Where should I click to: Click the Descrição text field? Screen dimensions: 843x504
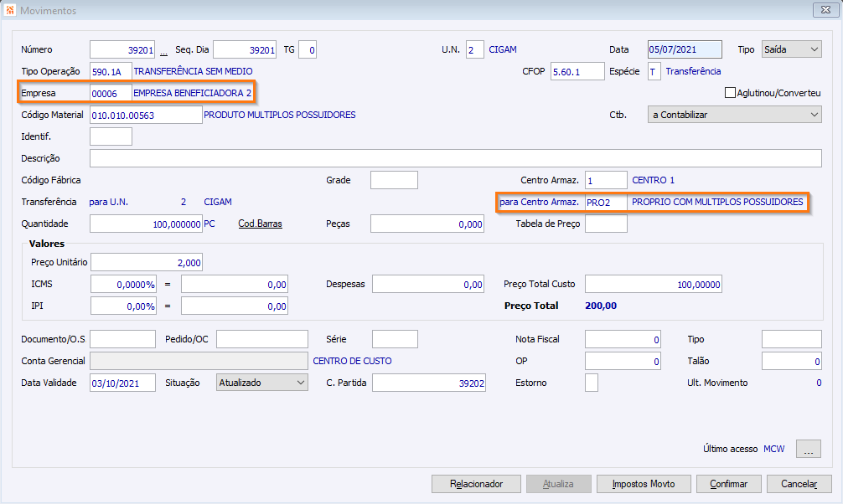click(455, 158)
